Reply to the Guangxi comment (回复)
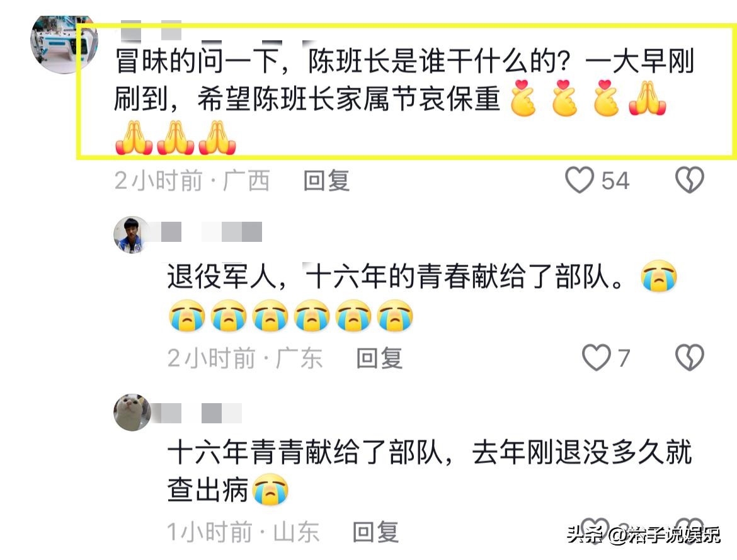 [x=327, y=181]
